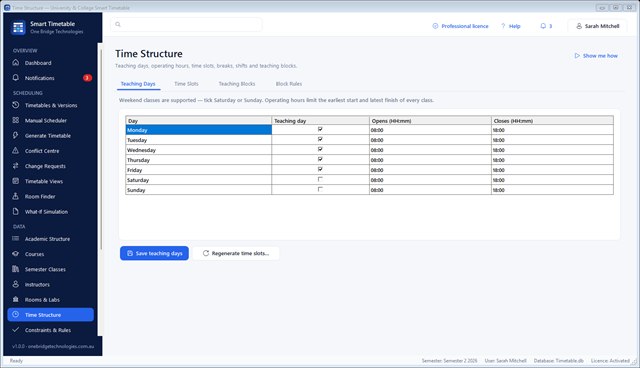Open Dashboard via its home icon

click(x=16, y=62)
